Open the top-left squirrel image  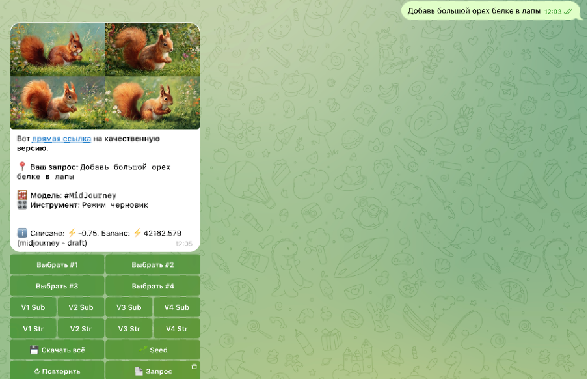tap(58, 50)
